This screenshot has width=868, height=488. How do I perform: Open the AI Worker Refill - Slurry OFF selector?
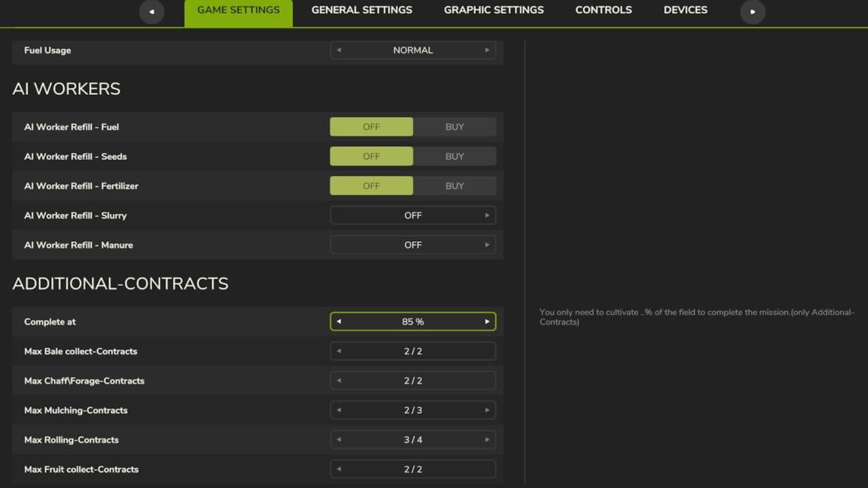(412, 215)
